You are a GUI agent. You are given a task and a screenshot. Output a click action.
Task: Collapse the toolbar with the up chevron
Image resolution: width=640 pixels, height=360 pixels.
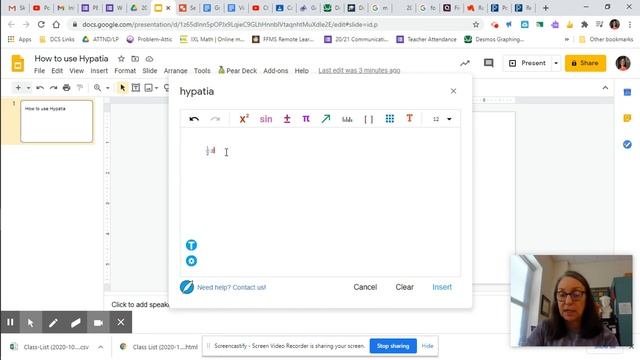(605, 88)
